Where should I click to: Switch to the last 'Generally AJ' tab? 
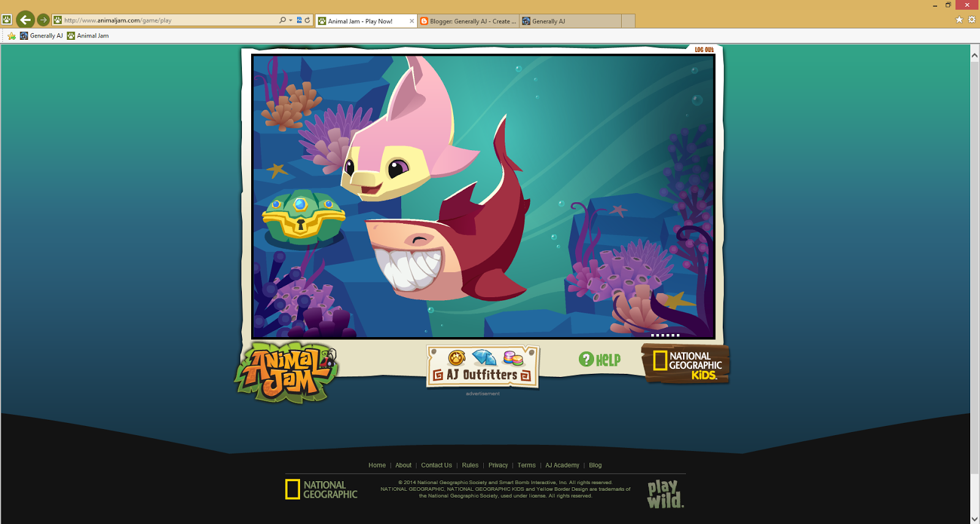click(570, 21)
